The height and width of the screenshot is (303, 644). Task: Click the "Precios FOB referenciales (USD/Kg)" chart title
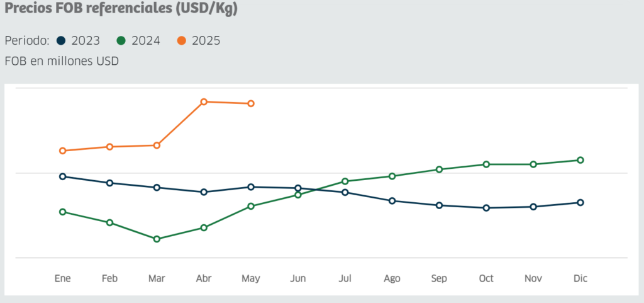(x=121, y=10)
